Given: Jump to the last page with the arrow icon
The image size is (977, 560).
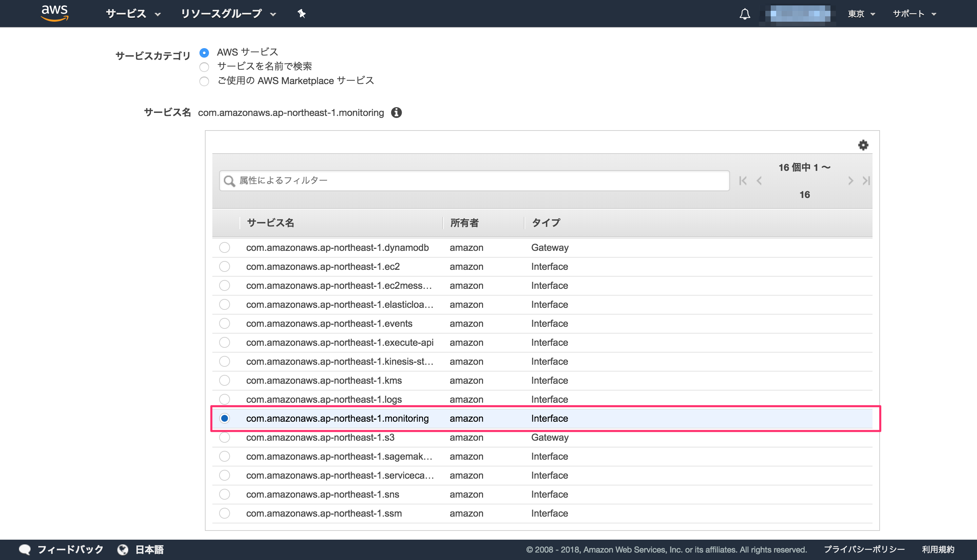Looking at the screenshot, I should [x=866, y=180].
